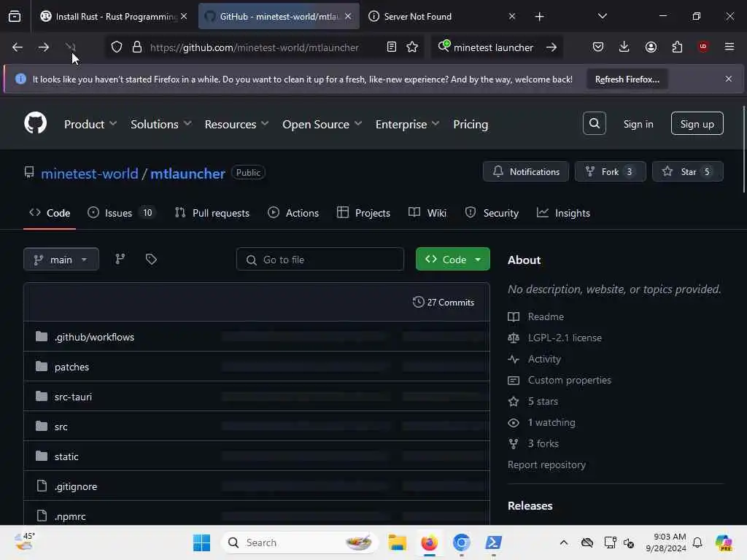This screenshot has width=747, height=560.
Task: Expand the main branch dropdown
Action: point(61,259)
